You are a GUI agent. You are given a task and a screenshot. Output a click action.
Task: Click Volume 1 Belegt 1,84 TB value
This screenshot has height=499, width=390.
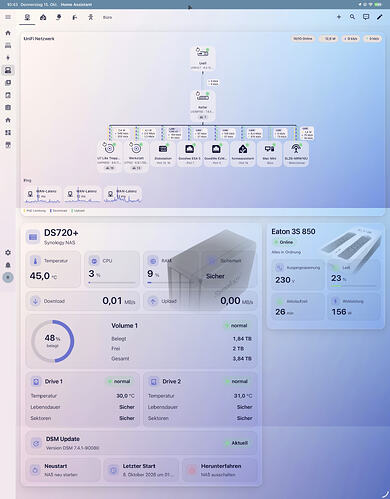tap(242, 339)
